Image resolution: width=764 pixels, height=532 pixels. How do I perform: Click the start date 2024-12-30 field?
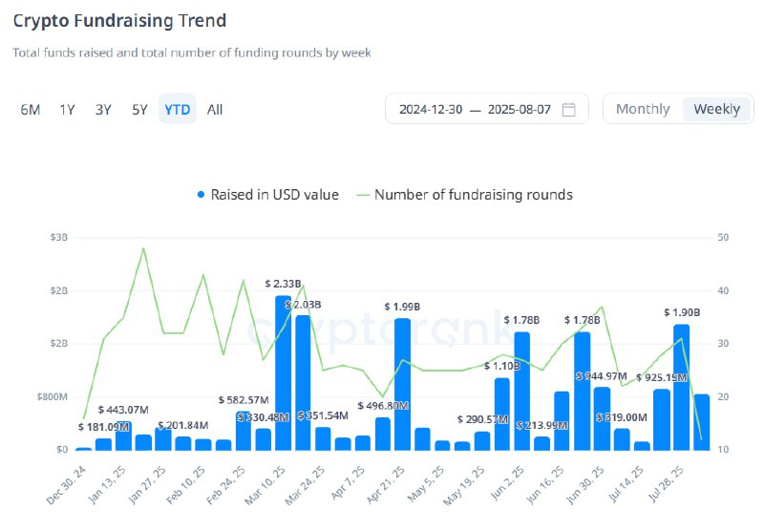pos(431,109)
